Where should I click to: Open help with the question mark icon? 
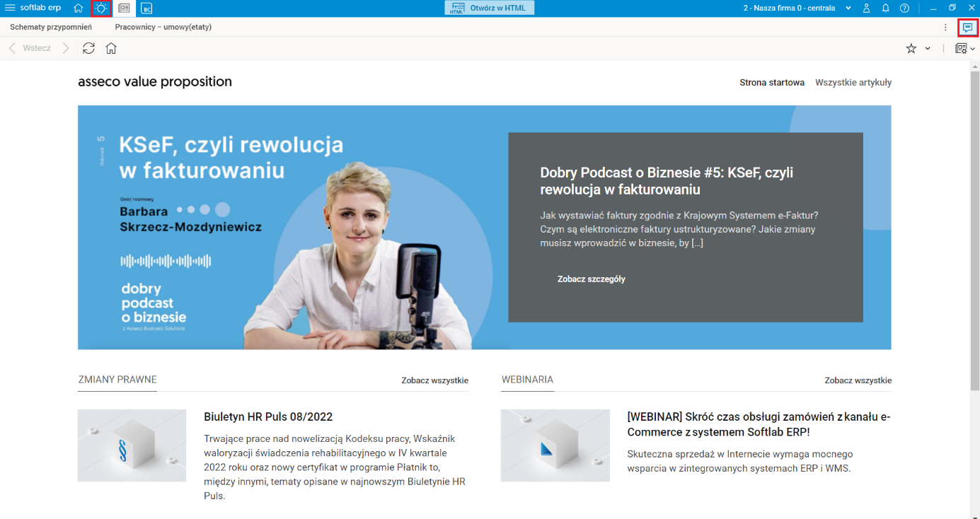tap(904, 8)
